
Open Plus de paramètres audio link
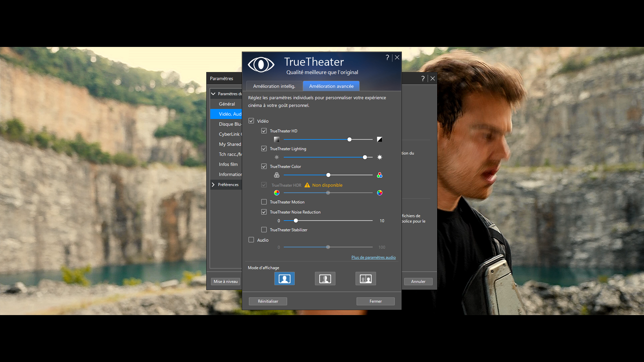click(x=374, y=257)
